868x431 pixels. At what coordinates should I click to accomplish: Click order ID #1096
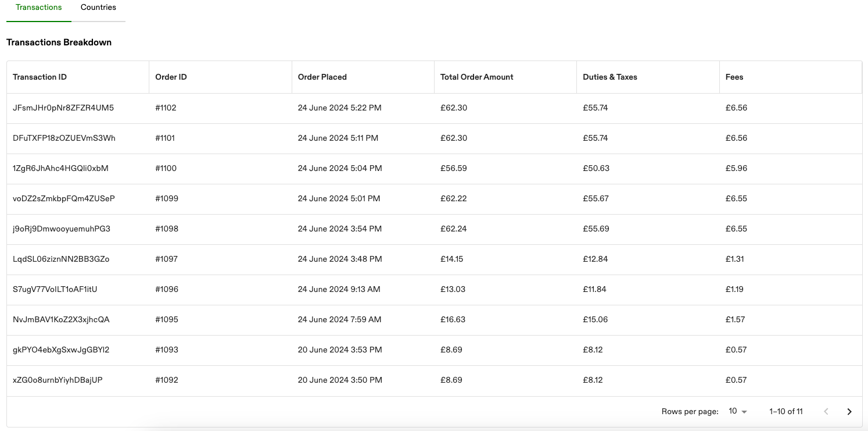[x=167, y=289]
